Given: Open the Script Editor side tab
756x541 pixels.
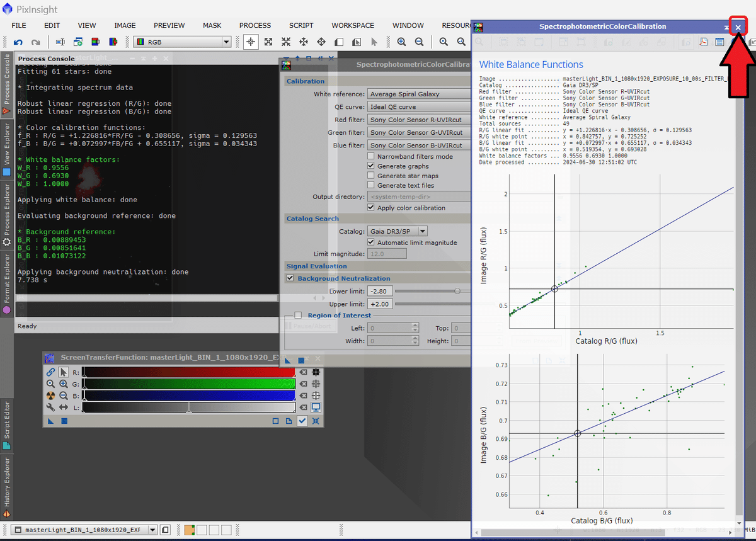Looking at the screenshot, I should point(7,425).
